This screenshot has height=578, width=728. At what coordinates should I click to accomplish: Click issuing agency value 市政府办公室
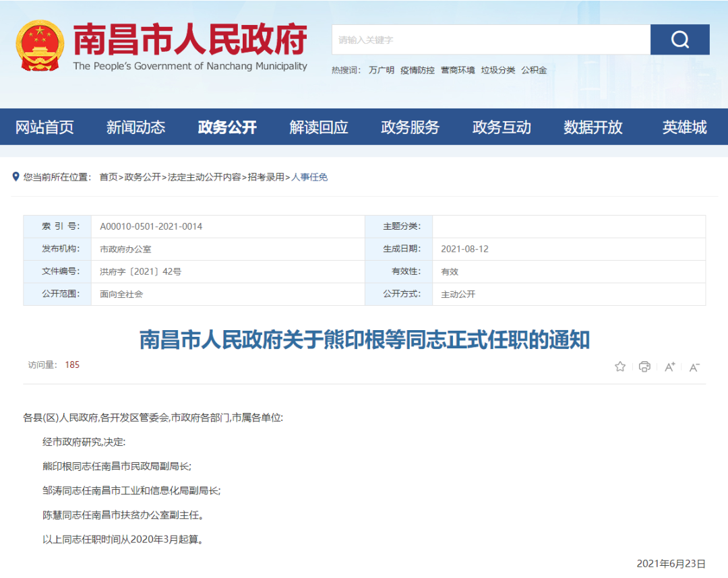pos(125,249)
